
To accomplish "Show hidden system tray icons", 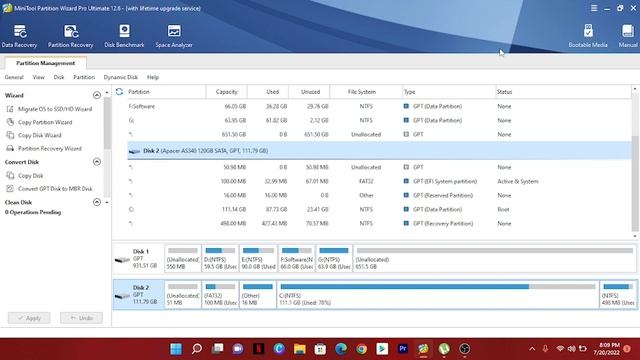I will point(532,349).
